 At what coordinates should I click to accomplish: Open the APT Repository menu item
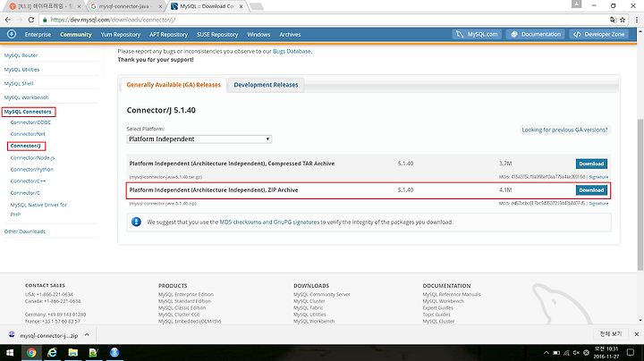coord(168,35)
